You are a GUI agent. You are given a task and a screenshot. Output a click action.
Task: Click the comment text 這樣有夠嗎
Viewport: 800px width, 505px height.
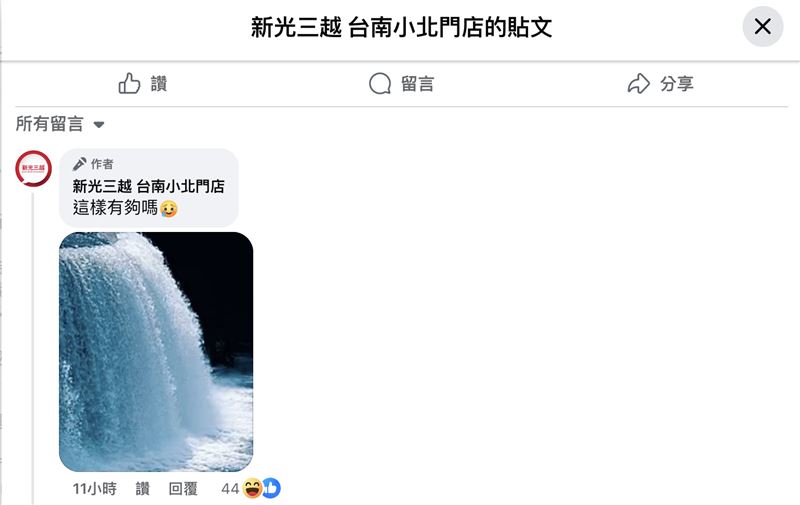tap(115, 208)
